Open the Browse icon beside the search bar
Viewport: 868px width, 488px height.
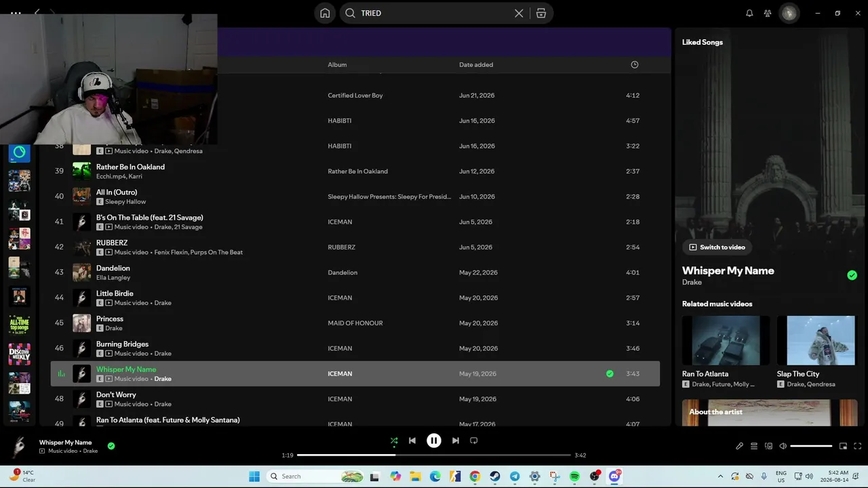(x=541, y=13)
